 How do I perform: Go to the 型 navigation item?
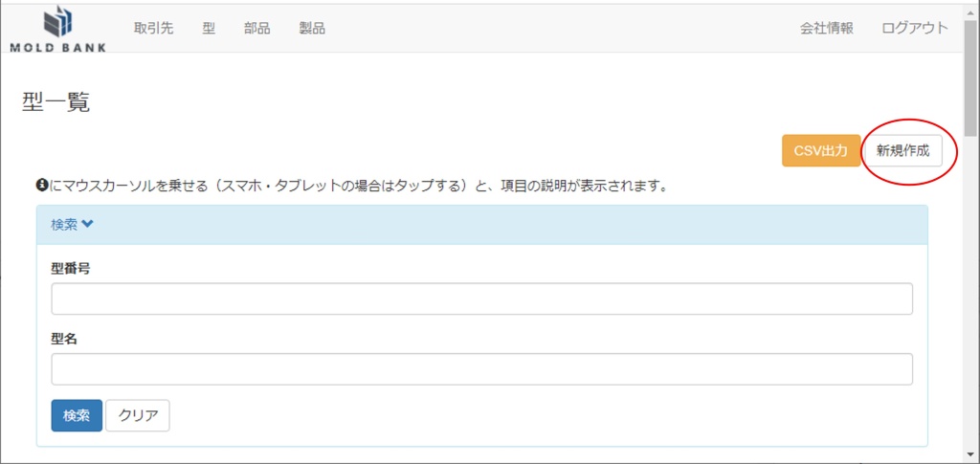pos(209,28)
